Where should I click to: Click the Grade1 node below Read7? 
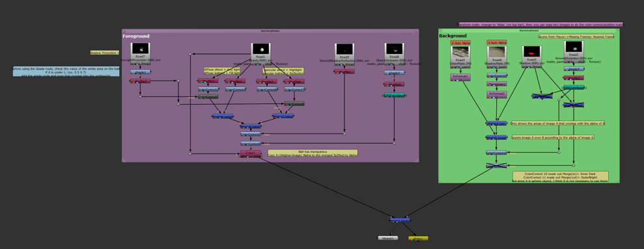(x=141, y=72)
